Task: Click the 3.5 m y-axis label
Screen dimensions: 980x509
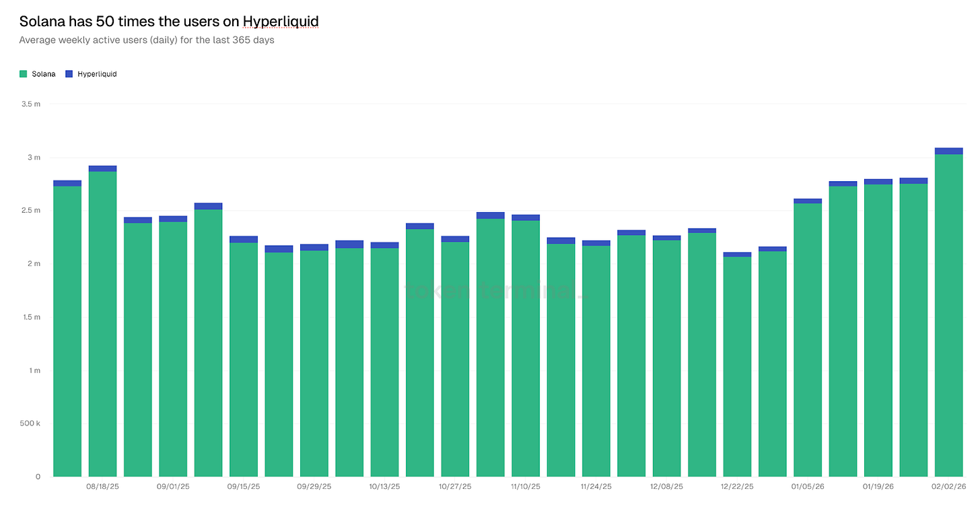Action: [x=31, y=104]
